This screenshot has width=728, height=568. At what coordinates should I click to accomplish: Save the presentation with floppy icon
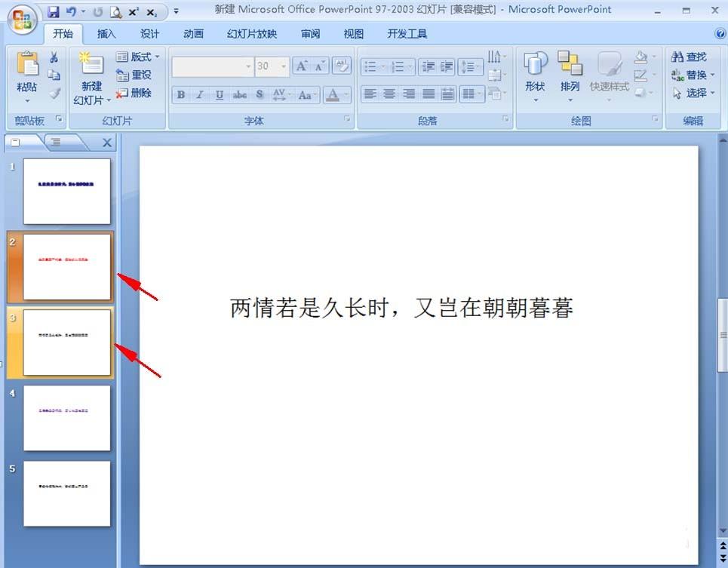[54, 11]
